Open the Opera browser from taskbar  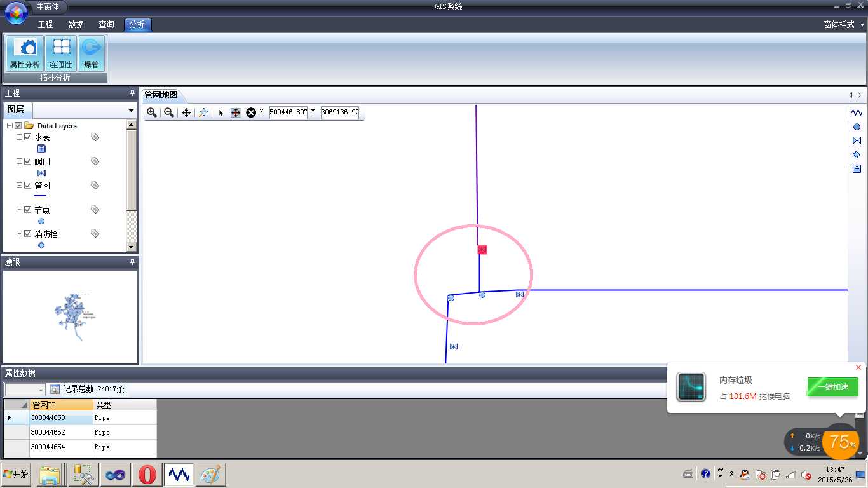(147, 475)
